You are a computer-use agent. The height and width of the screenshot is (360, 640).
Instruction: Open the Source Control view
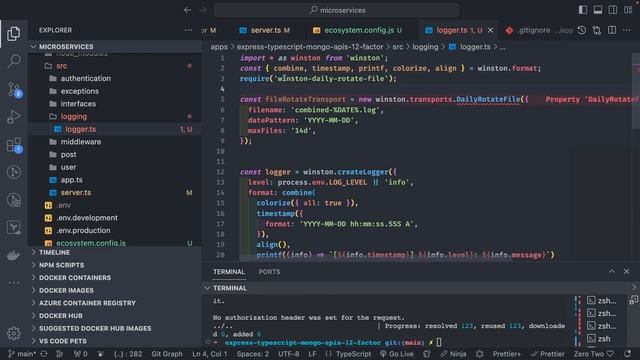point(14,89)
